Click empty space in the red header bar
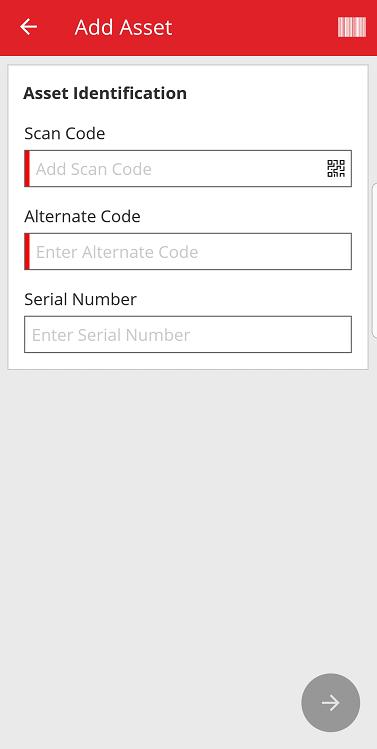 pos(253,27)
